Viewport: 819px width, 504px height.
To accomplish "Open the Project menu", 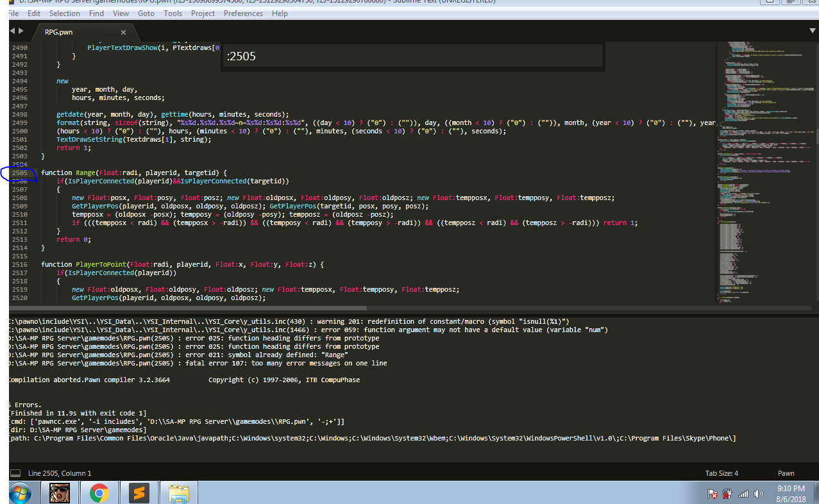I will coord(203,13).
